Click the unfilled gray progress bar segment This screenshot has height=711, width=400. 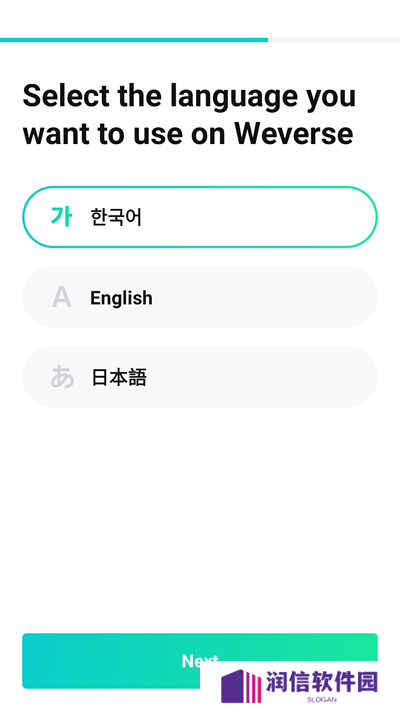point(334,40)
